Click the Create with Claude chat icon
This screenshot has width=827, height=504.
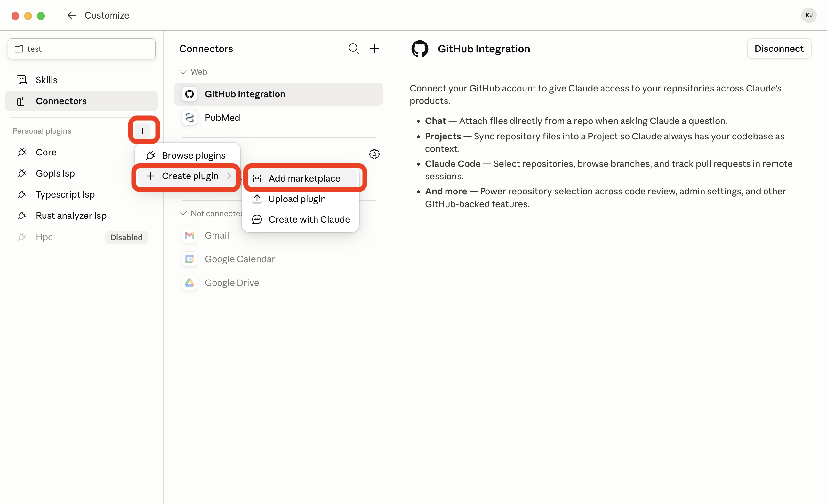(x=257, y=219)
